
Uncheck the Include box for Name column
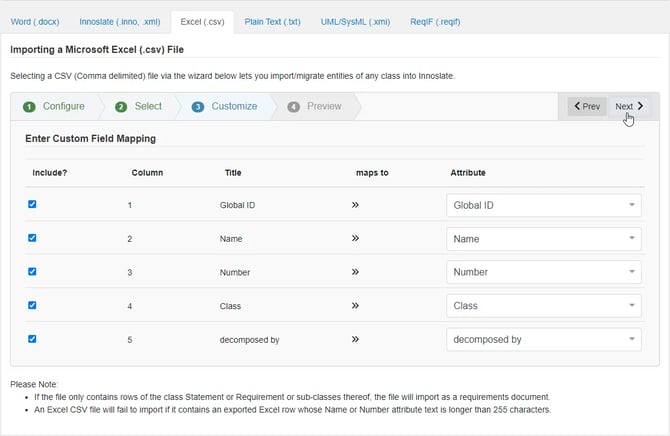click(32, 238)
